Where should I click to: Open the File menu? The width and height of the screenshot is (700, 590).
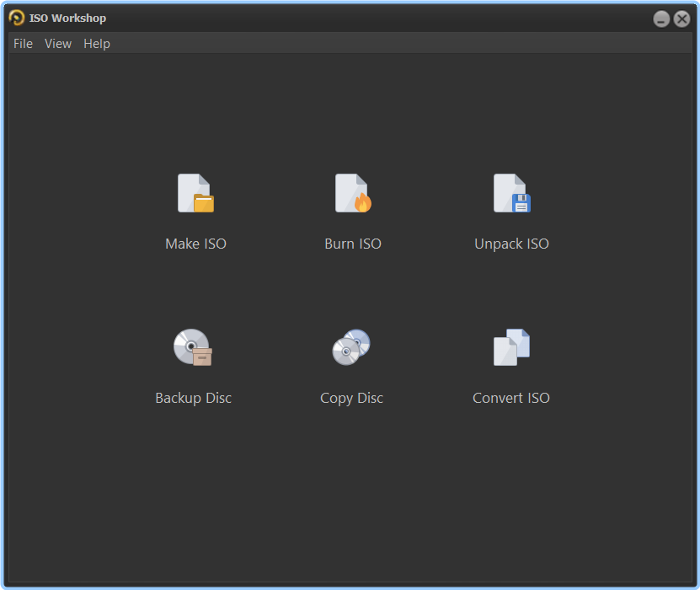(x=23, y=44)
